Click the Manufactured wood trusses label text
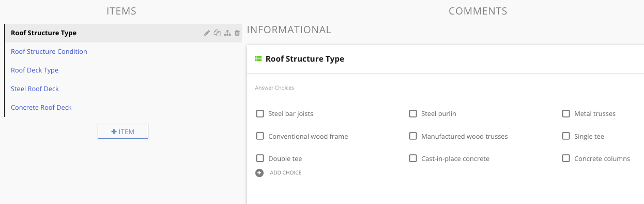644x204 pixels. click(465, 137)
